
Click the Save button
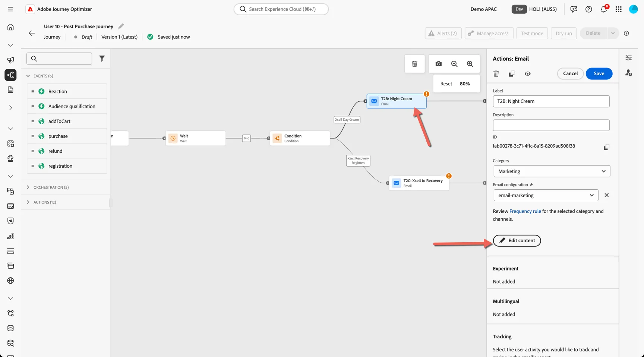point(599,73)
